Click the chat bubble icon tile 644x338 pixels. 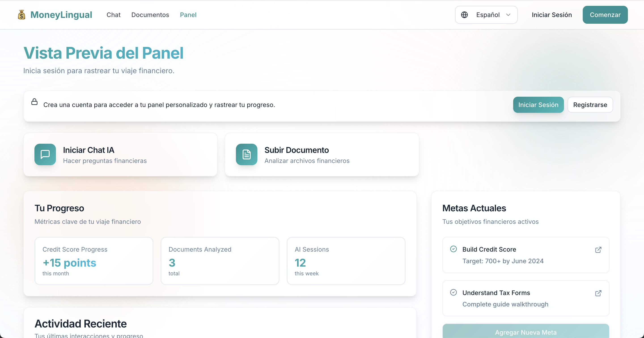tap(45, 154)
